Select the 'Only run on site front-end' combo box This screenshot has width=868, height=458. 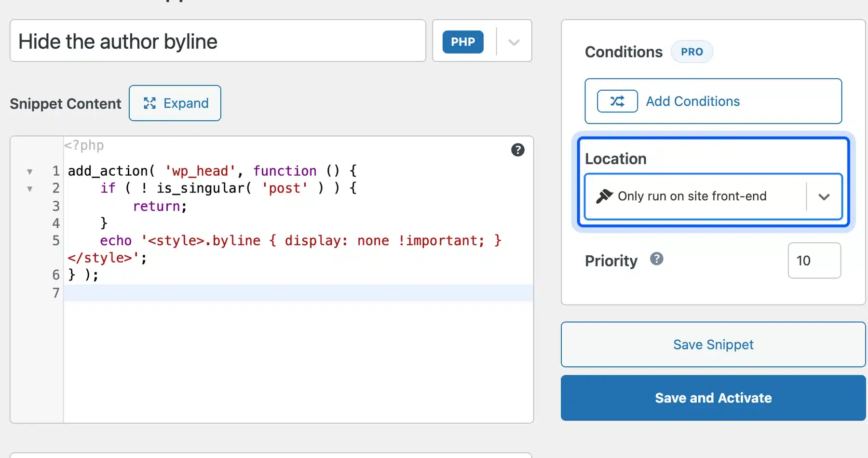713,196
